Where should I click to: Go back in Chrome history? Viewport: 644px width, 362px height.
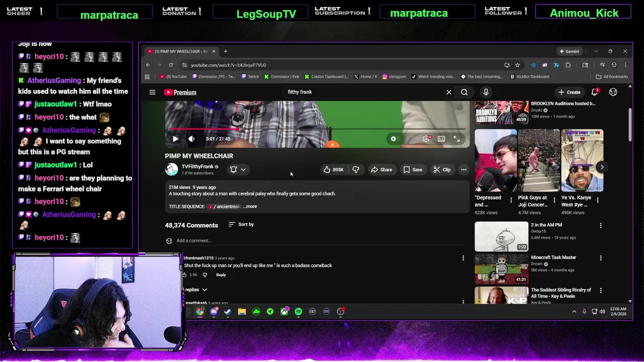pos(148,65)
